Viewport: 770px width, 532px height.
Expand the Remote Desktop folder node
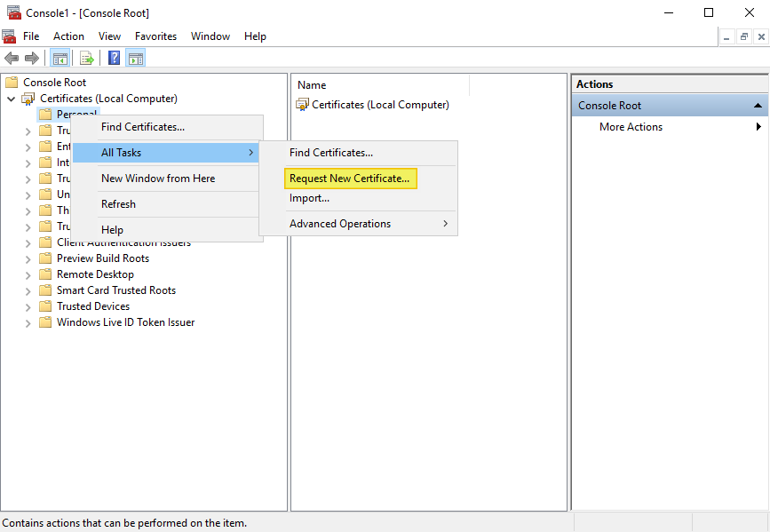[28, 274]
